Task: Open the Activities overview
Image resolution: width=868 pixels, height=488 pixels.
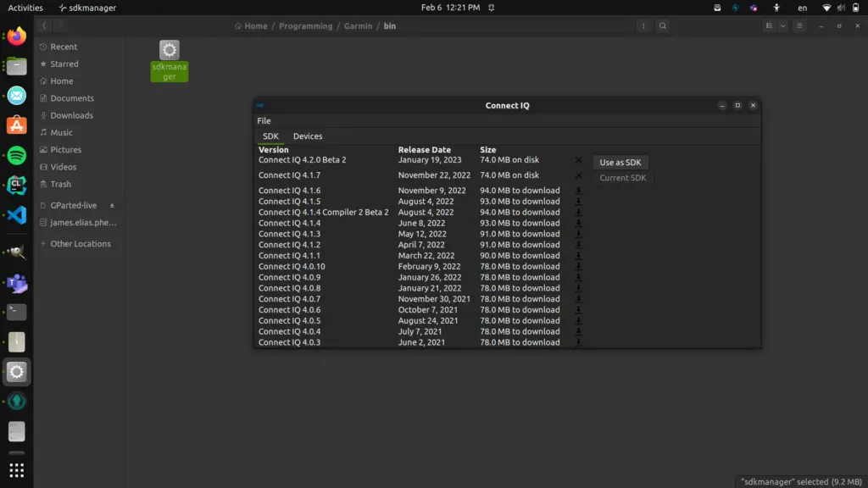Action: tap(25, 8)
